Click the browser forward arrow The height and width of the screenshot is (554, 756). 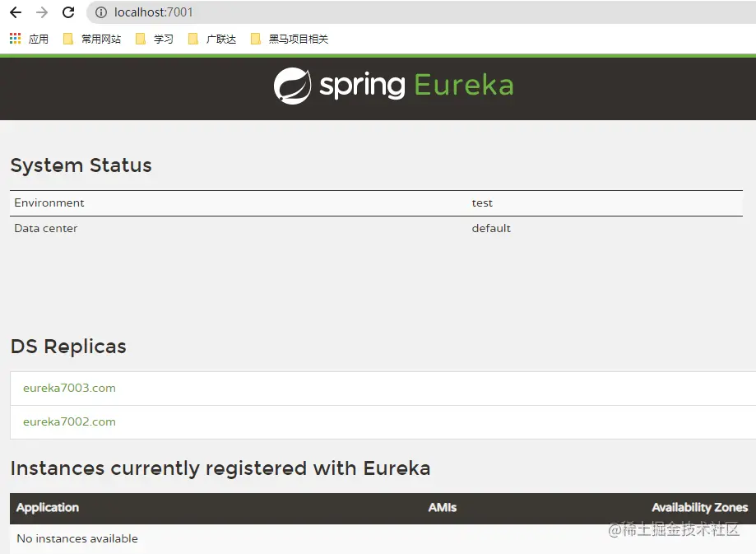pos(42,12)
